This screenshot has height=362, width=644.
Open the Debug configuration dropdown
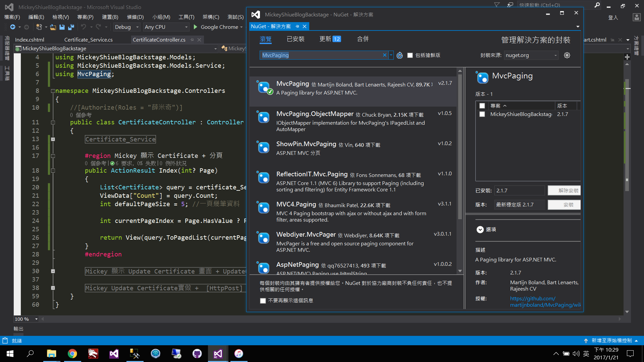(x=127, y=27)
